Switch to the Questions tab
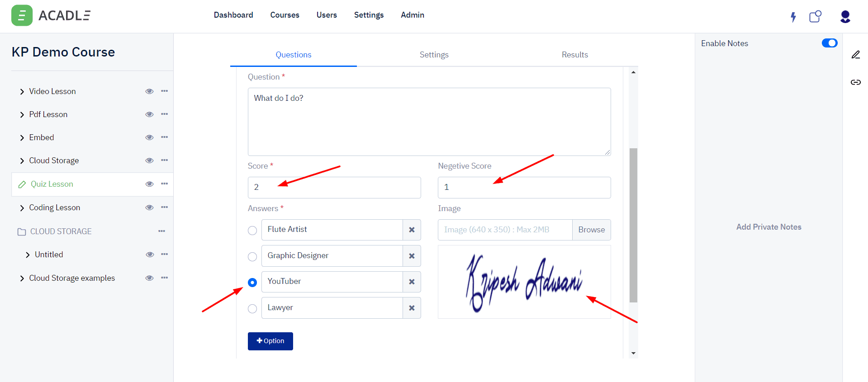Screen dimensions: 868x382 294,55
